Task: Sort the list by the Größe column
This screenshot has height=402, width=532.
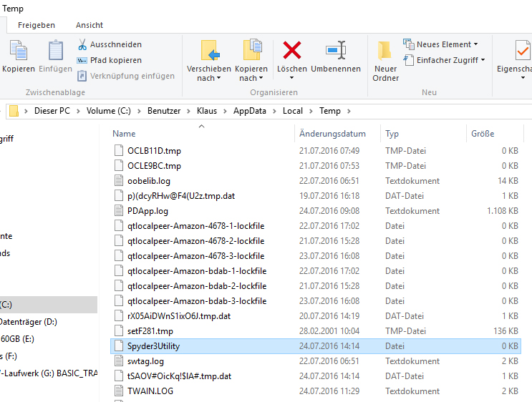Action: pos(483,134)
